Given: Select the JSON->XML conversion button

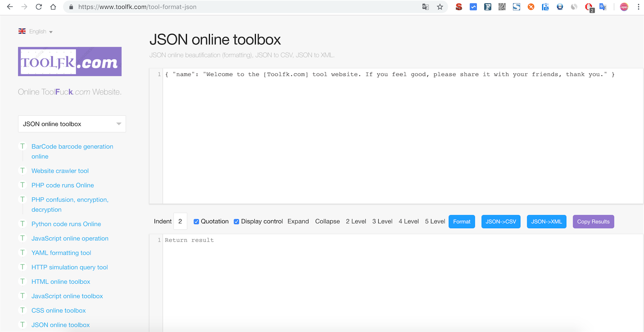Looking at the screenshot, I should click(546, 221).
